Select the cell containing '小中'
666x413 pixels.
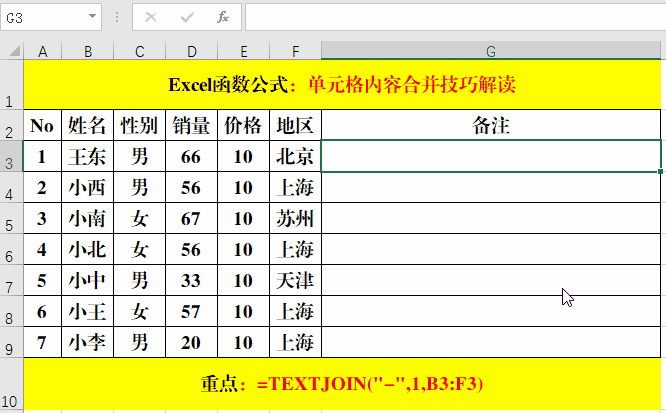click(x=87, y=280)
